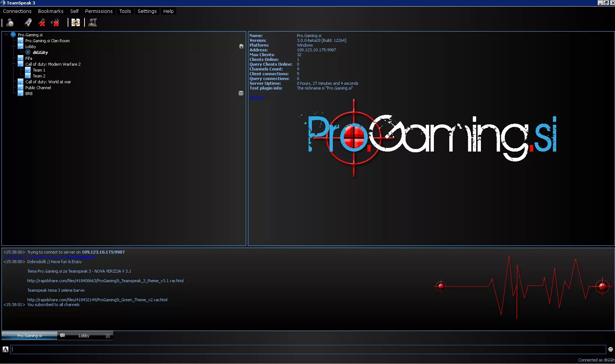The height and width of the screenshot is (364, 615).
Task: Click inside the chat message input field
Action: [308, 349]
